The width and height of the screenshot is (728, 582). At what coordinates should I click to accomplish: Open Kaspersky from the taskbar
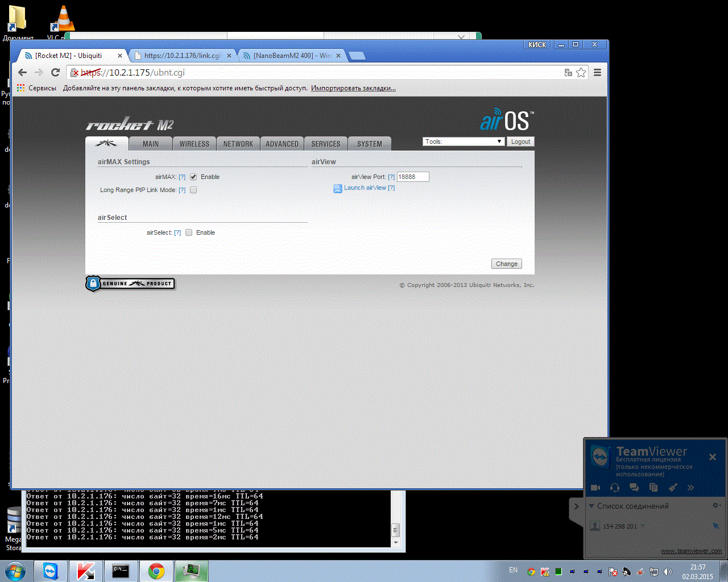point(85,571)
